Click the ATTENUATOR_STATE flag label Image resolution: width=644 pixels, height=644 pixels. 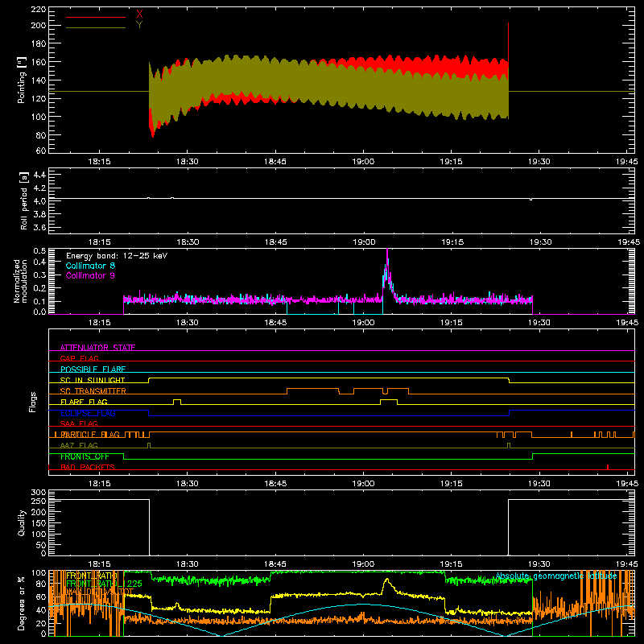click(x=97, y=348)
